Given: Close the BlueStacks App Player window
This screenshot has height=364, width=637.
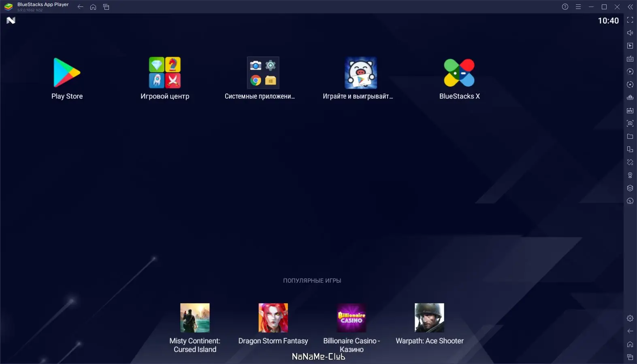Looking at the screenshot, I should pyautogui.click(x=617, y=7).
